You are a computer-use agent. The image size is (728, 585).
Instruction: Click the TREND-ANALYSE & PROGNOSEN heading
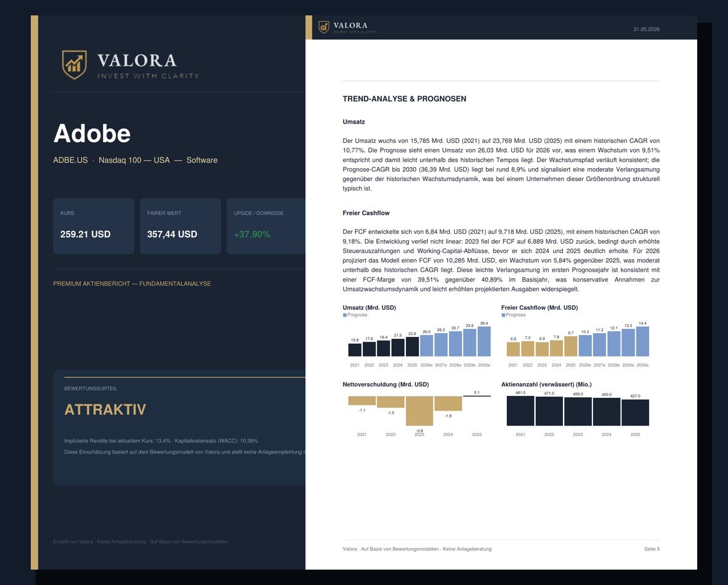pyautogui.click(x=405, y=99)
